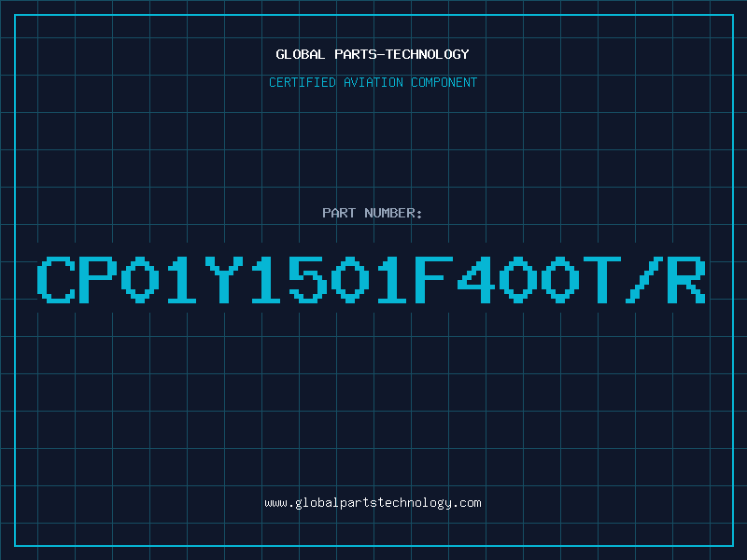This screenshot has width=747, height=560.
Task: Select the part number CP01Y1501F400T/R
Action: [x=372, y=279]
